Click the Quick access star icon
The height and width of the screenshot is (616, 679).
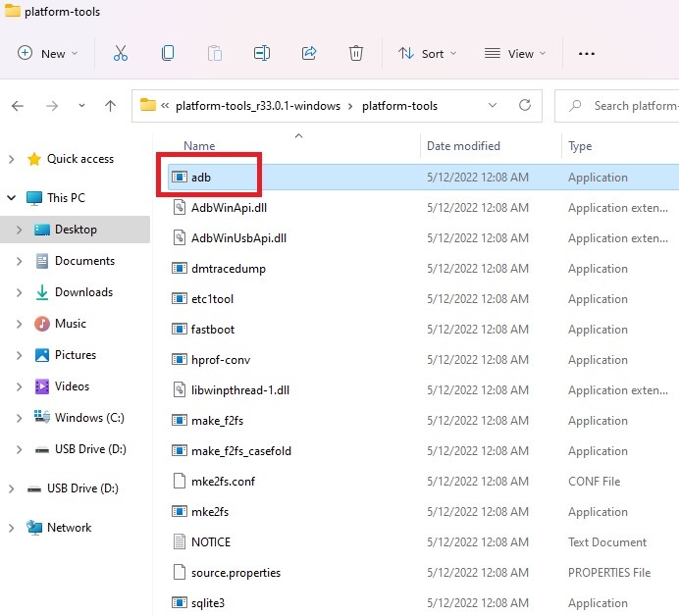pos(34,159)
